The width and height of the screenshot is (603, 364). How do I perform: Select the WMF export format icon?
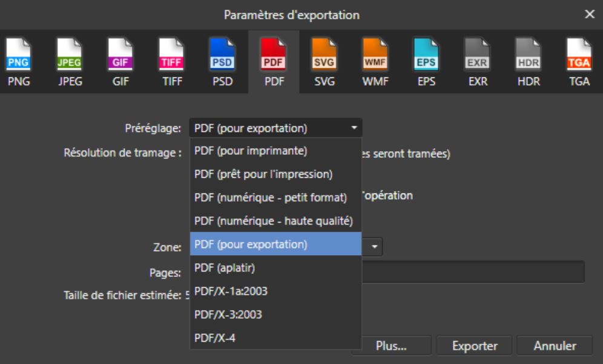pyautogui.click(x=375, y=62)
